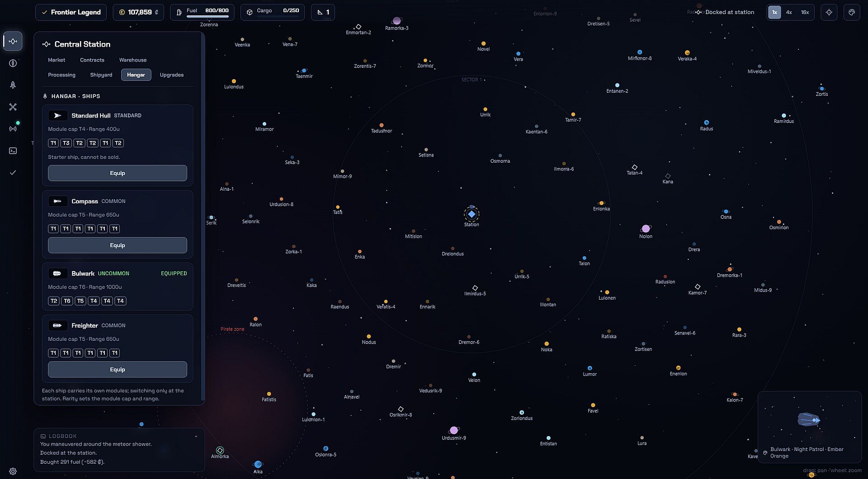The image size is (868, 479).
Task: Switch to the Warehouse tab
Action: 133,60
